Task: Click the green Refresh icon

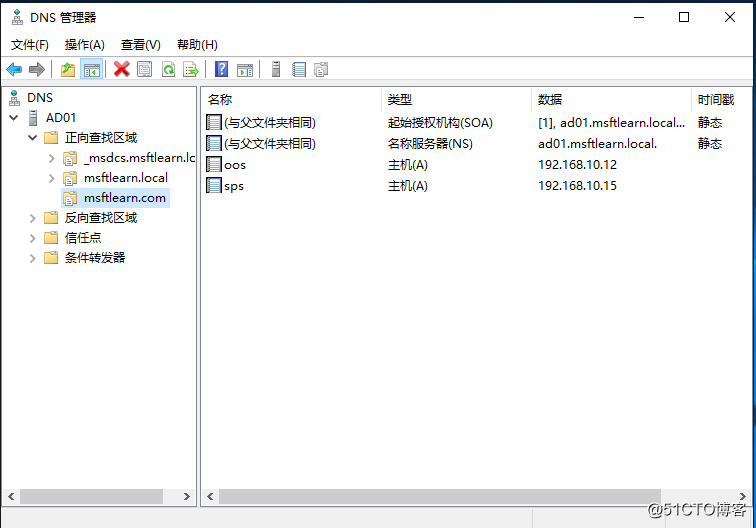Action: pyautogui.click(x=168, y=69)
